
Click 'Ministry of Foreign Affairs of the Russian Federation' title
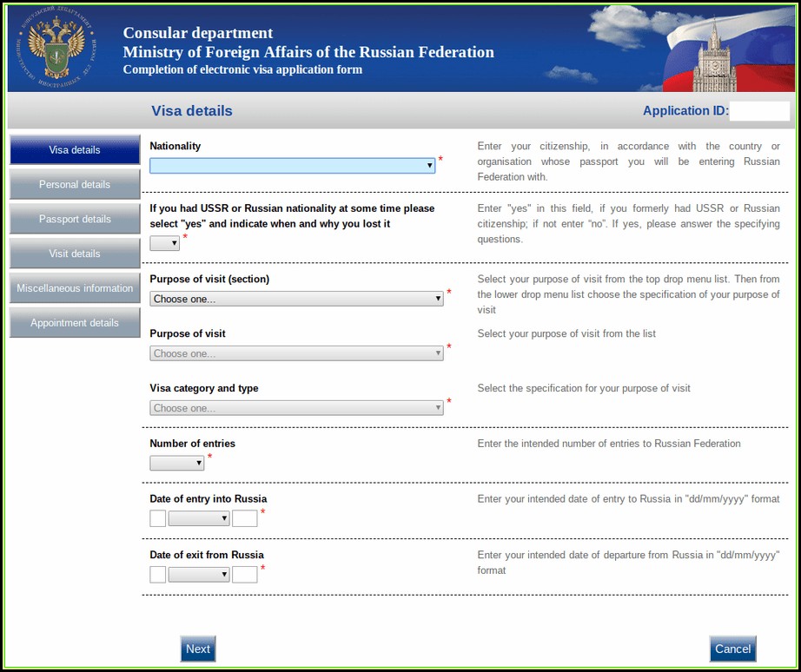pyautogui.click(x=308, y=51)
